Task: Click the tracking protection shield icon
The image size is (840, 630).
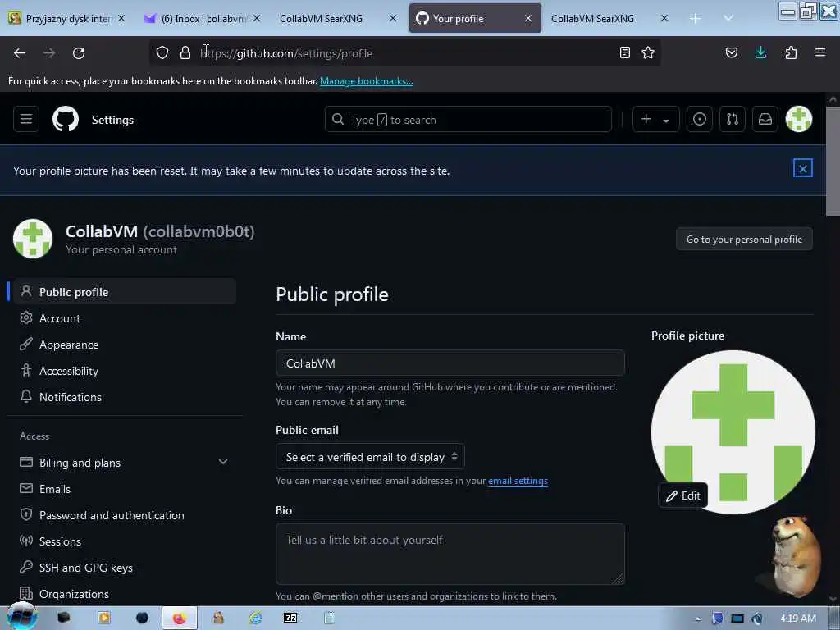Action: click(162, 52)
